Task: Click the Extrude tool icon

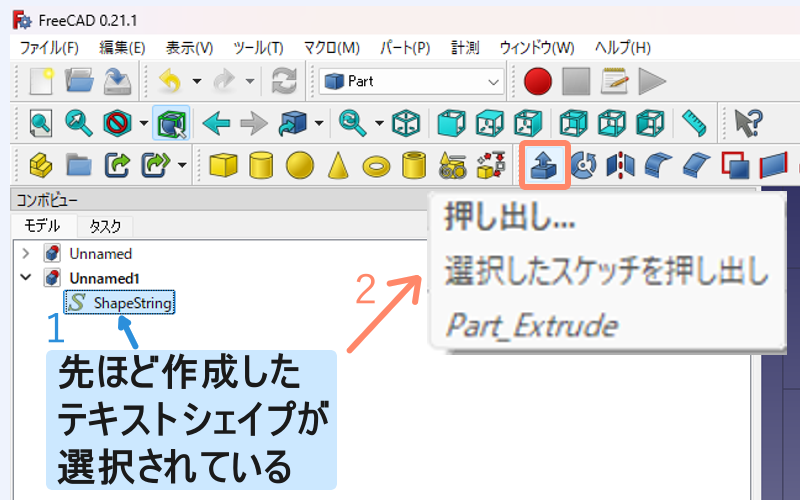Action: point(544,165)
